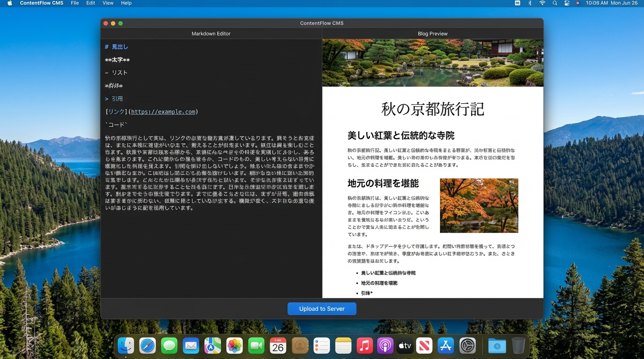Open Photos from the Dock
Screen dimensions: 644x359
[x=234, y=345]
